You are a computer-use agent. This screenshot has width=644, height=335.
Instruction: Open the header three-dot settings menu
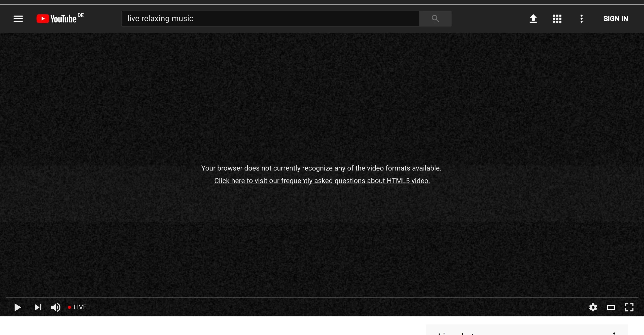click(581, 19)
